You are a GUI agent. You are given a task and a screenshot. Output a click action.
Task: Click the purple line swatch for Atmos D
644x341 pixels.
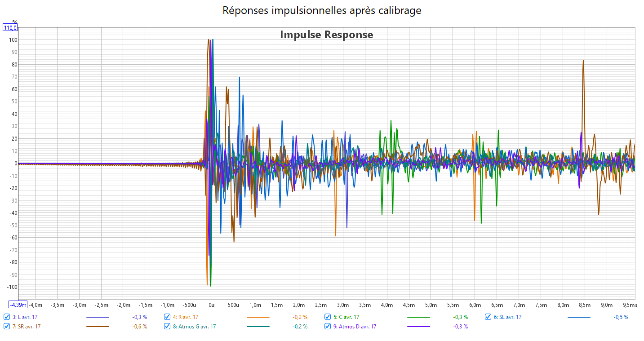coord(418,327)
